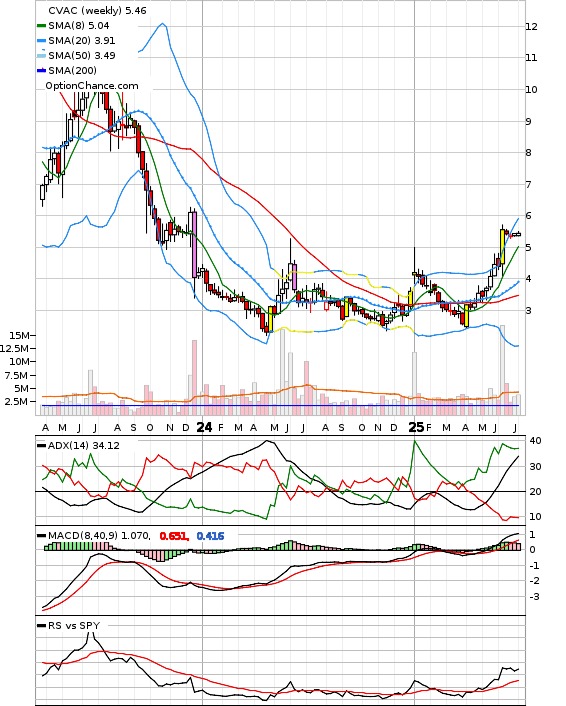This screenshot has width=566, height=706.
Task: Click the ADX(14) 34.12 indicator label
Action: pos(84,445)
